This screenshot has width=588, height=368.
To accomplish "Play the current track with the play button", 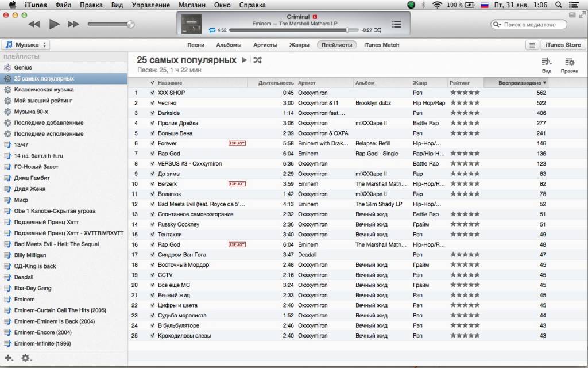I will 54,24.
